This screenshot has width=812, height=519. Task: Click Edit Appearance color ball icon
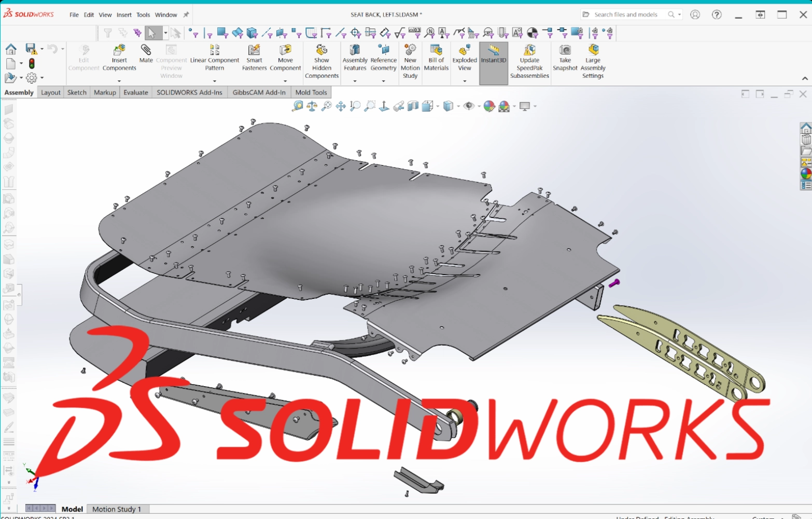coord(488,106)
